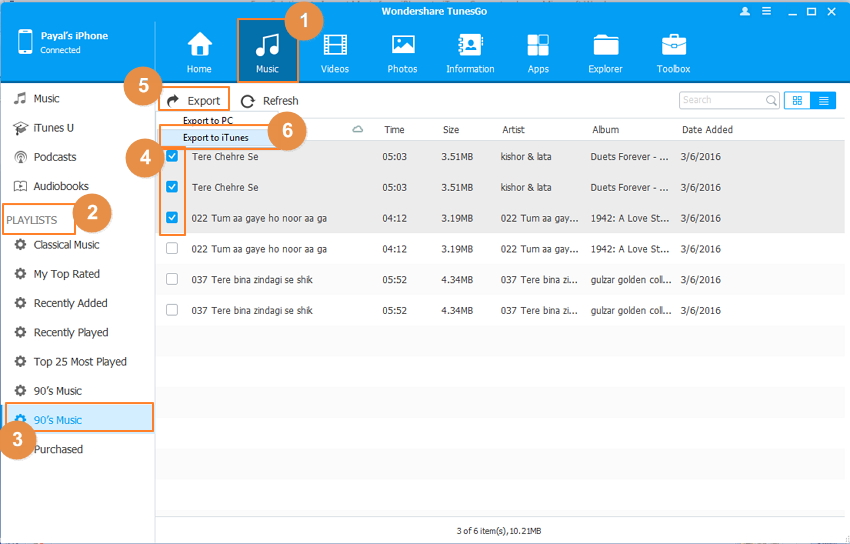Click gear icon beside Classical Music

click(20, 244)
